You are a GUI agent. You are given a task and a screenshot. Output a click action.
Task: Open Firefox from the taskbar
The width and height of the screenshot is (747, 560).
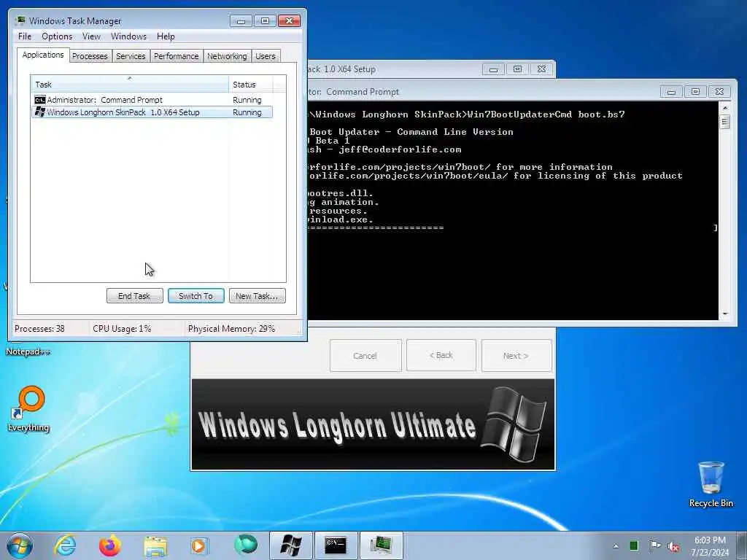coord(110,545)
